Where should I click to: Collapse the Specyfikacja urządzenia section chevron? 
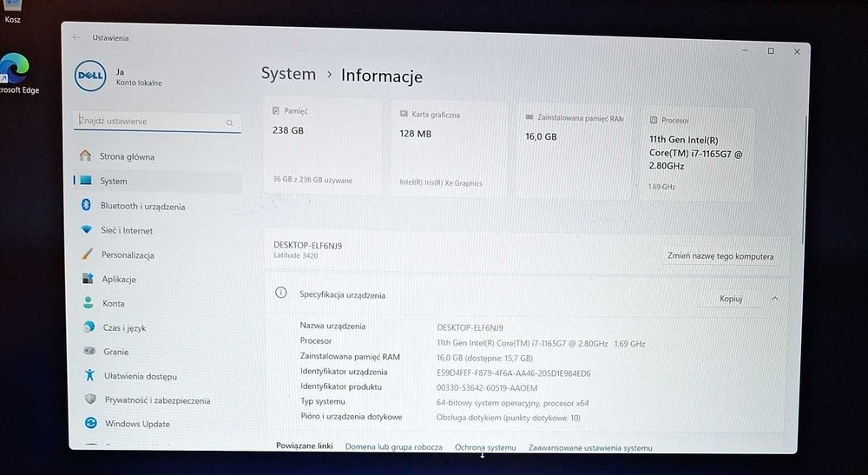tap(774, 299)
